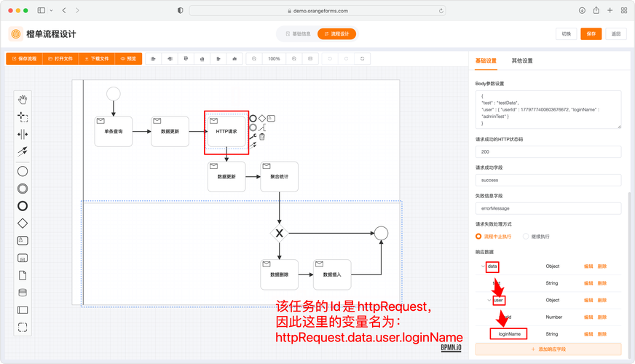Select the exclusive gateway X node

pyautogui.click(x=280, y=233)
